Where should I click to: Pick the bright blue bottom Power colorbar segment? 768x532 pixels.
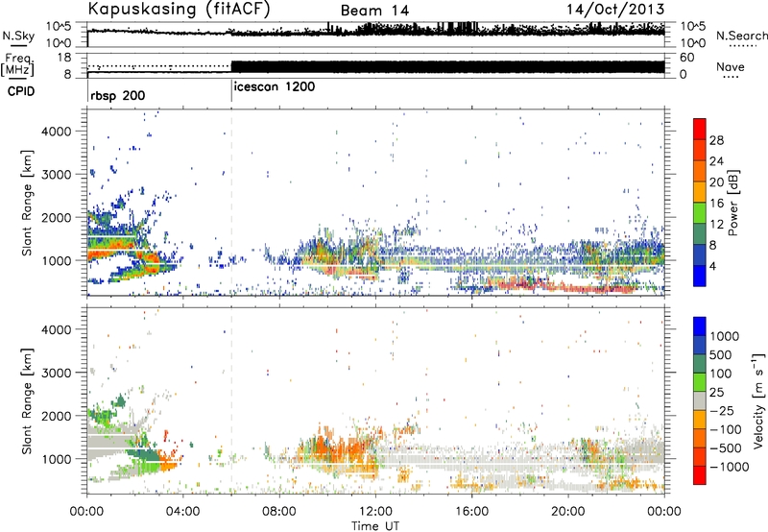(x=700, y=277)
